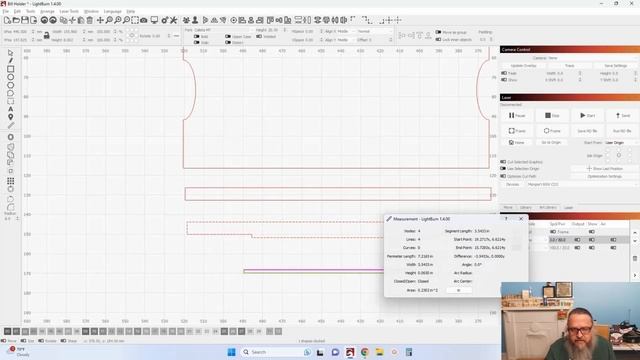Screen dimensions: 640x360
Task: Click the Open file folder icon
Action: (16, 20)
